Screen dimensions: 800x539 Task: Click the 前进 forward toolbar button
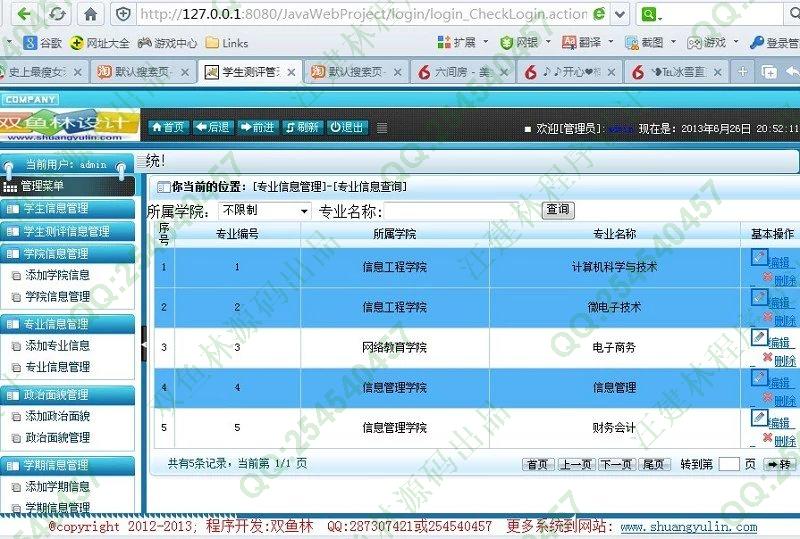(258, 127)
